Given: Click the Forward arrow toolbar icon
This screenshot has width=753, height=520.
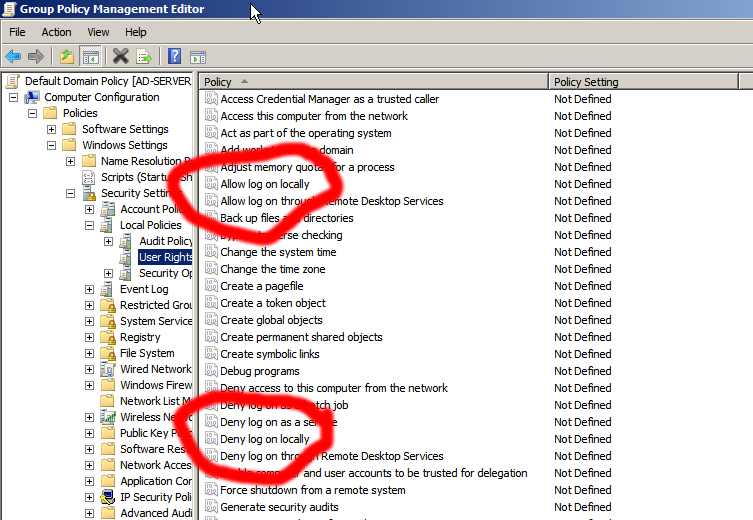Looking at the screenshot, I should 36,57.
